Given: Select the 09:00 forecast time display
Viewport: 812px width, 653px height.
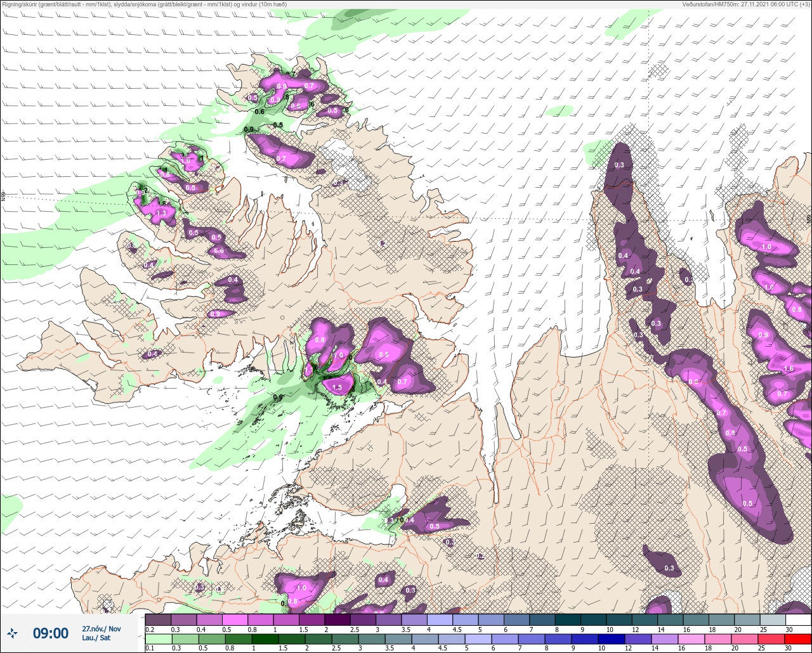Looking at the screenshot, I should click(x=51, y=633).
